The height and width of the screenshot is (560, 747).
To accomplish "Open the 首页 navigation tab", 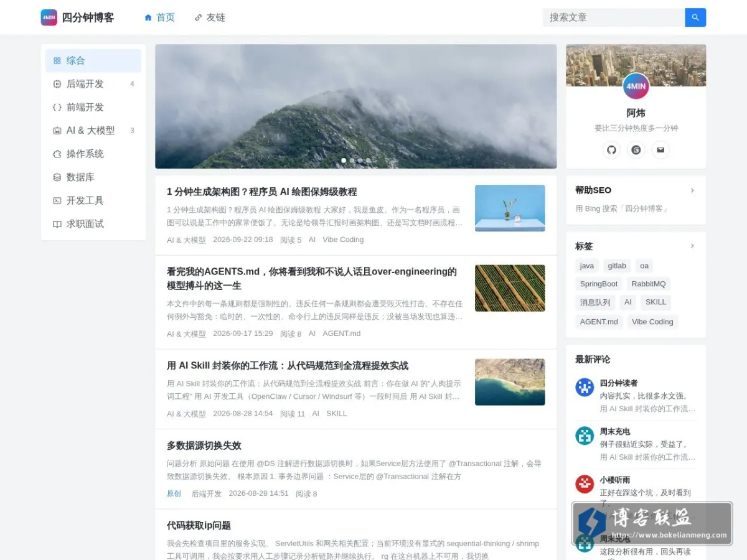I will click(x=159, y=17).
